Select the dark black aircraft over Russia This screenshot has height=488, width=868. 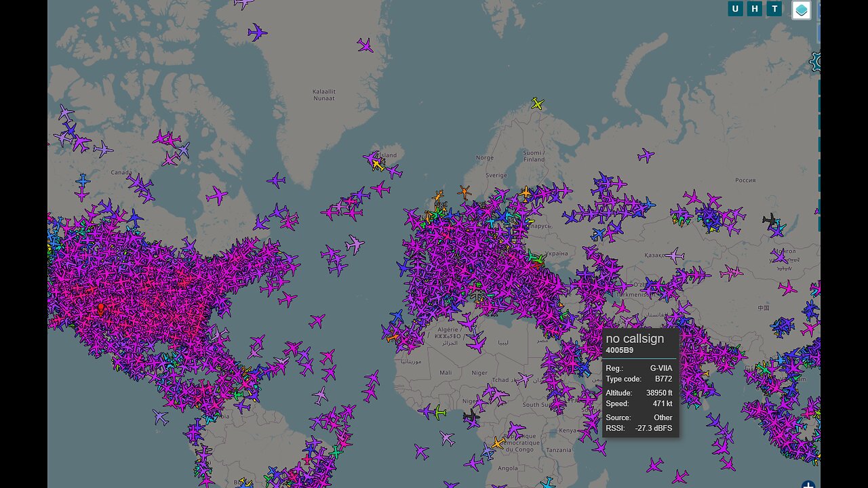pos(770,219)
